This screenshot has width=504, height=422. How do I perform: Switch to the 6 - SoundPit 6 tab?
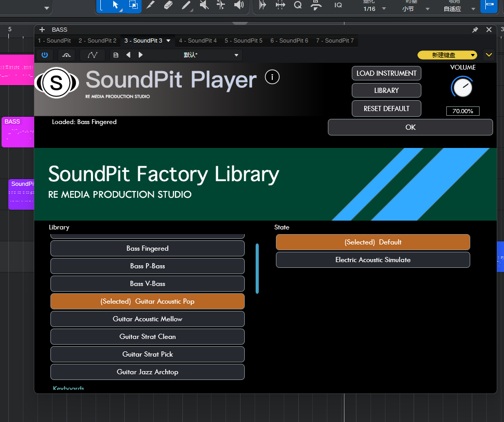(x=289, y=40)
